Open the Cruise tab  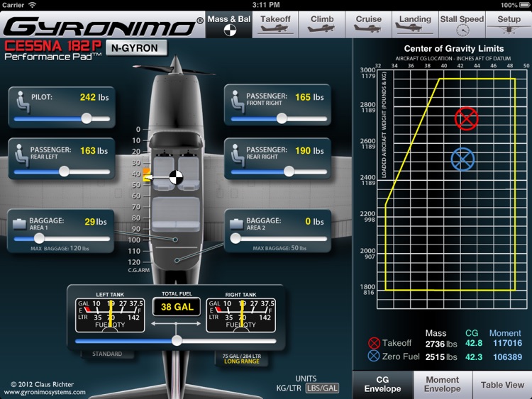click(x=368, y=25)
